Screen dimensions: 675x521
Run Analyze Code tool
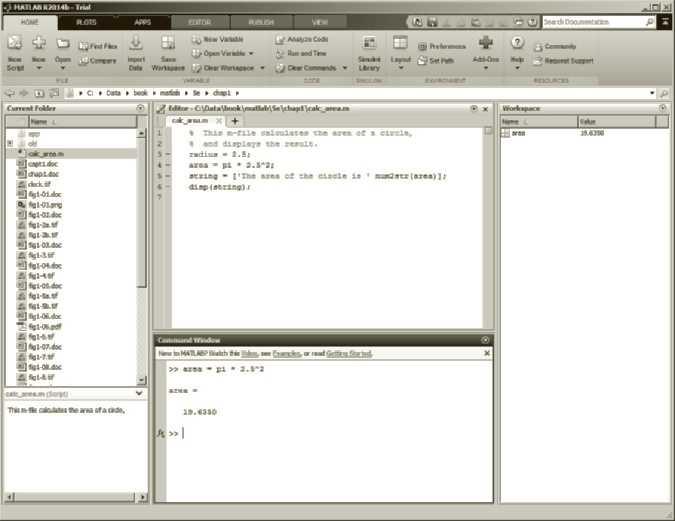point(302,39)
